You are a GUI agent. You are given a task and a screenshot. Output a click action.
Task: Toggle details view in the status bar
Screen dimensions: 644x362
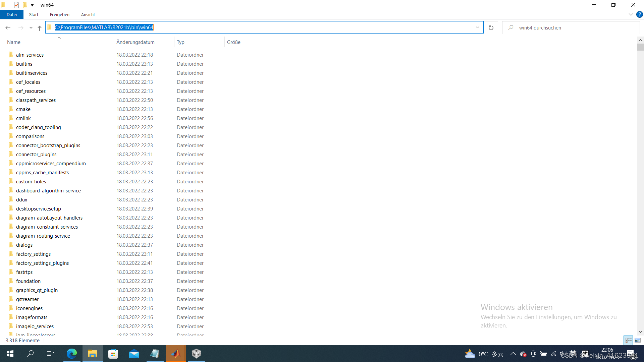628,340
